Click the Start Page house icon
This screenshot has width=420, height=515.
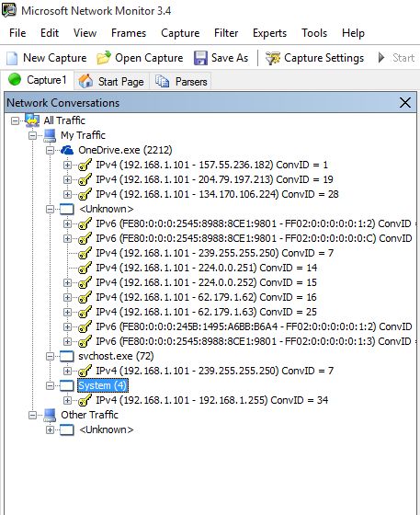click(x=85, y=81)
